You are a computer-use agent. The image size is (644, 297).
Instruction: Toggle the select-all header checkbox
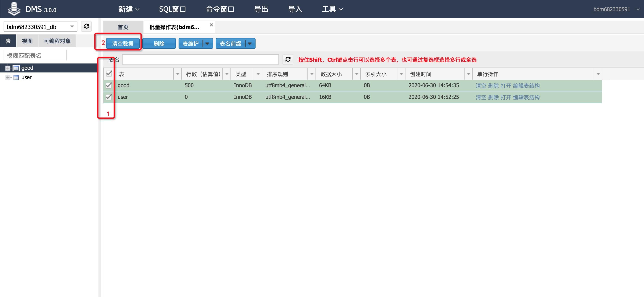[x=109, y=73]
